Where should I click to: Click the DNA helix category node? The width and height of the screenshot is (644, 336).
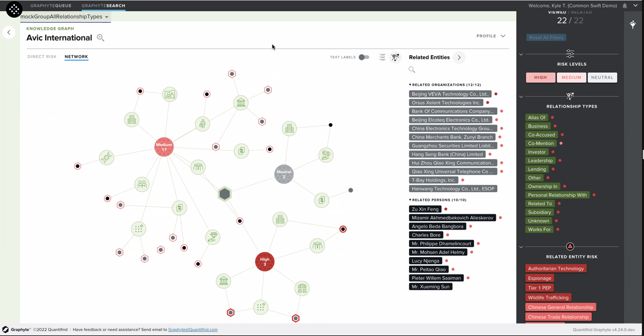pyautogui.click(x=107, y=158)
